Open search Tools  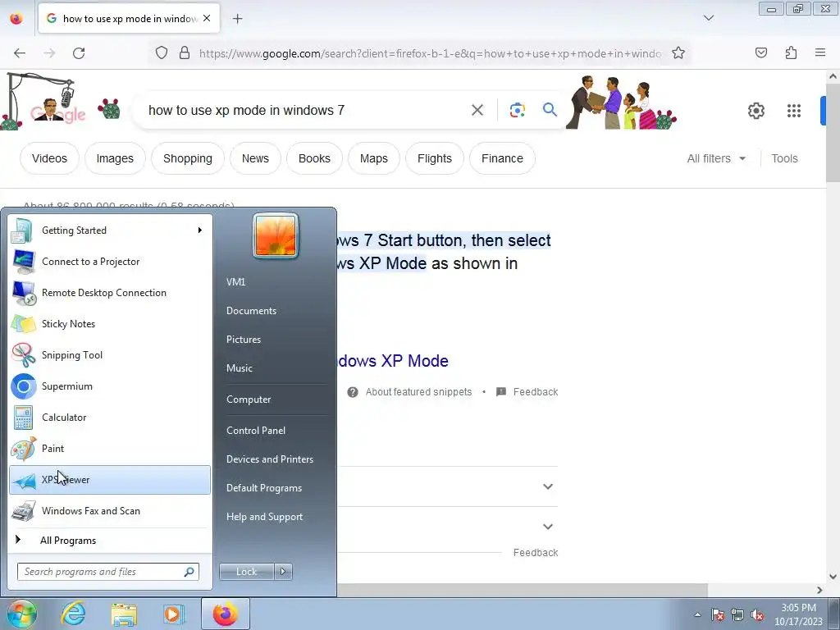pos(784,158)
